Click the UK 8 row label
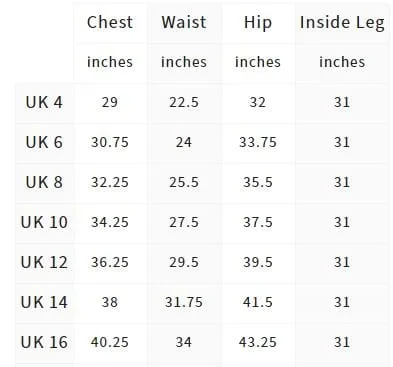 tap(44, 182)
